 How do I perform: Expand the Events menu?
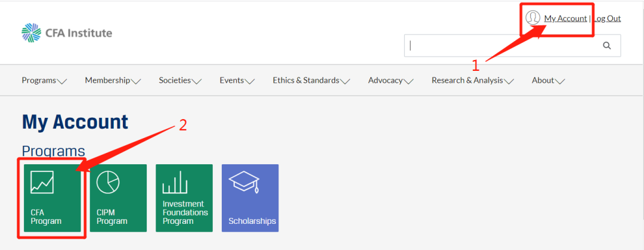pyautogui.click(x=237, y=80)
